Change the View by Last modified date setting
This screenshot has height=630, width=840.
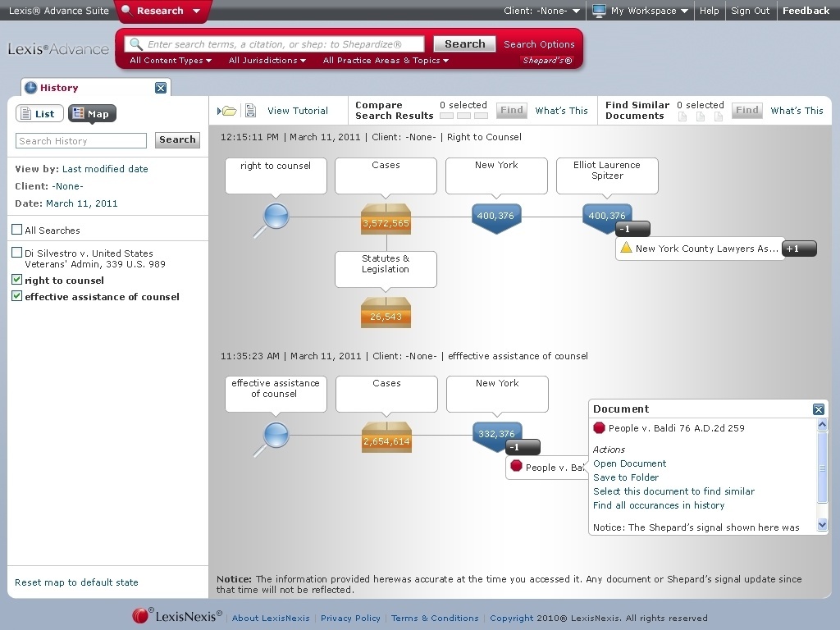click(x=105, y=169)
